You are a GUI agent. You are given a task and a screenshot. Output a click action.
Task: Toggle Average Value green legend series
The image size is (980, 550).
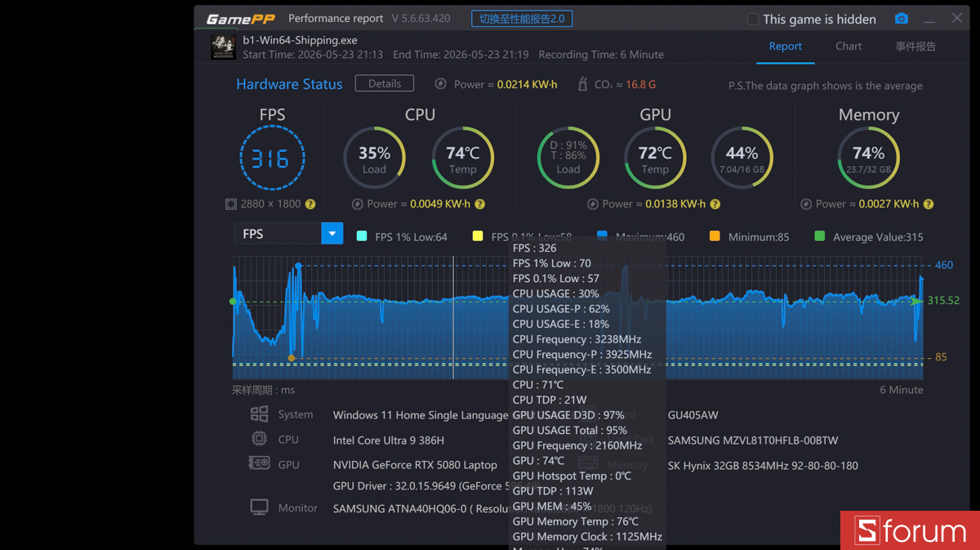click(x=820, y=236)
